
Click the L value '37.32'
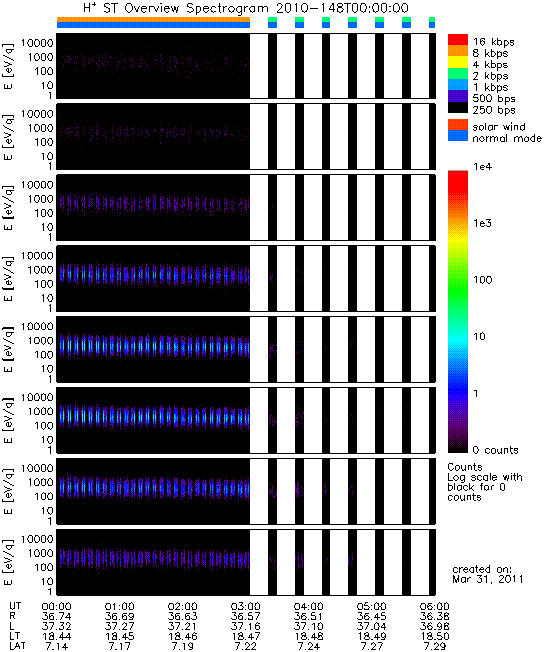tap(57, 627)
